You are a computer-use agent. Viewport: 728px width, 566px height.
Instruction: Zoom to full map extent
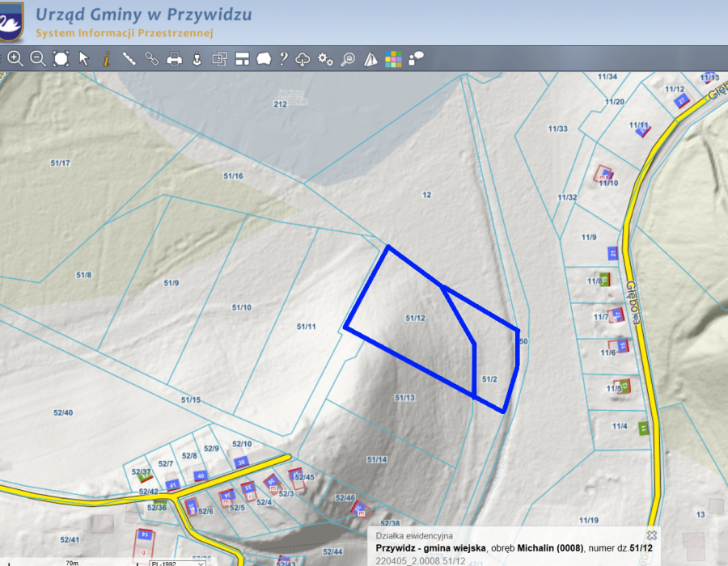tap(61, 58)
